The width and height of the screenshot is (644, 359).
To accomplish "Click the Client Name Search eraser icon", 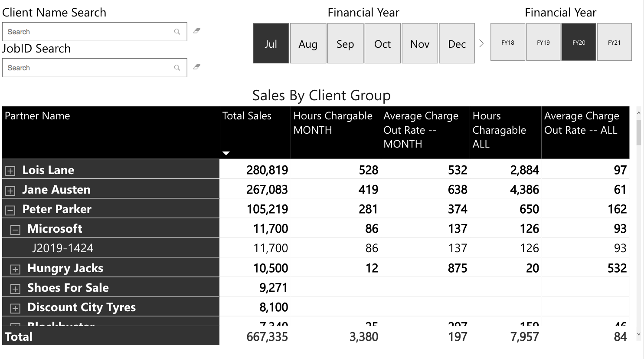I will pos(197,31).
